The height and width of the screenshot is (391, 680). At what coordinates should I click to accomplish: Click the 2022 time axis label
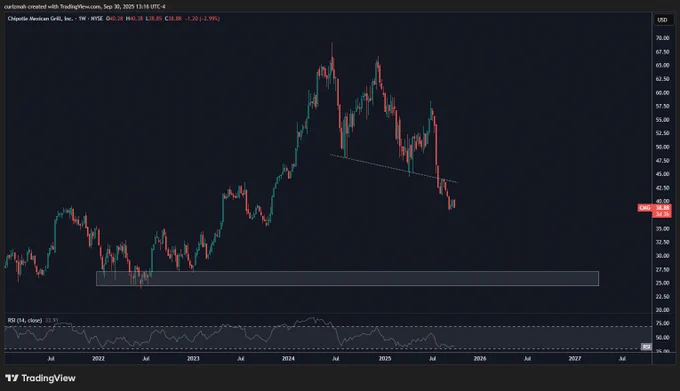98,358
